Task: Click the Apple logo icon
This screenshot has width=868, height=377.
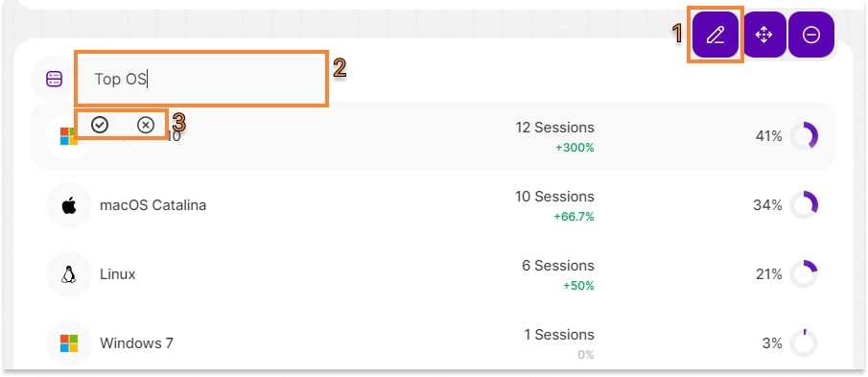Action: 69,206
